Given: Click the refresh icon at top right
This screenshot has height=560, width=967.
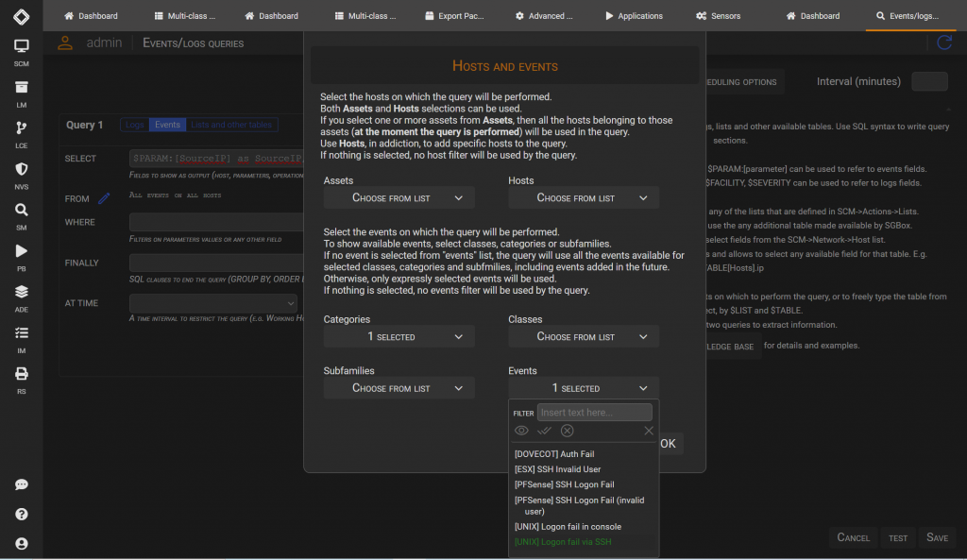Looking at the screenshot, I should coord(944,42).
